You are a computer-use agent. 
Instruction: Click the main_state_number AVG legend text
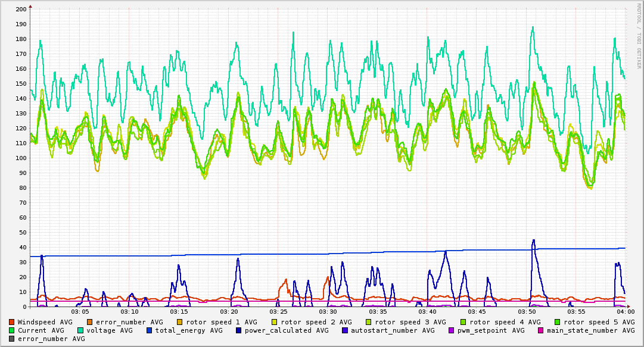coord(590,330)
